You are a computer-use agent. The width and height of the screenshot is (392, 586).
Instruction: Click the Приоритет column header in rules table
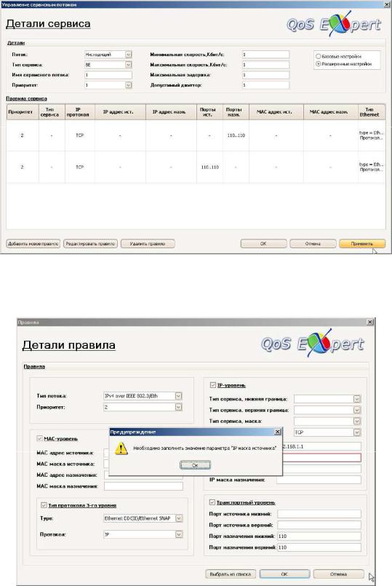tap(23, 112)
